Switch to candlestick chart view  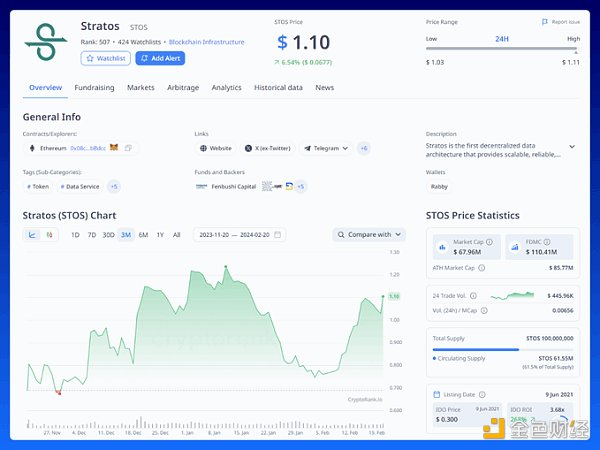coord(51,235)
